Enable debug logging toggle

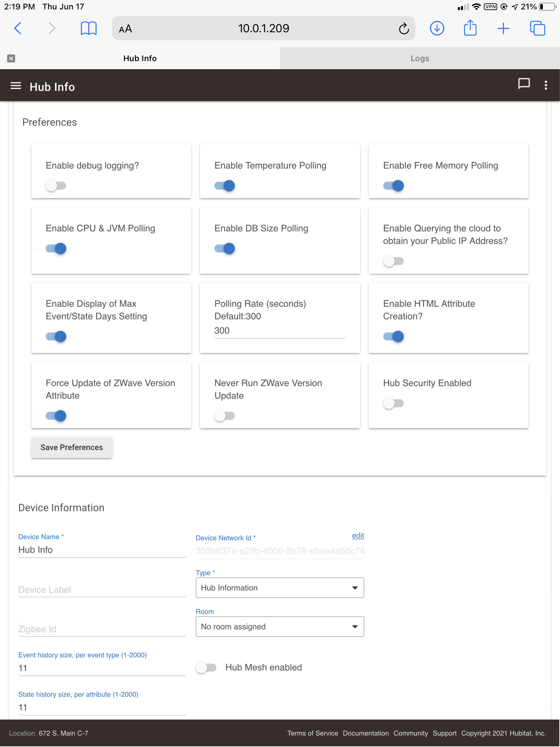pyautogui.click(x=56, y=186)
